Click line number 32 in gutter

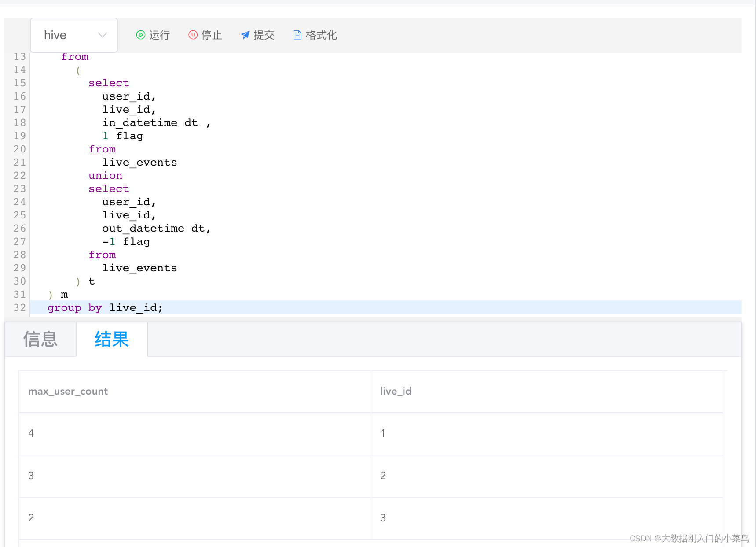(x=19, y=307)
